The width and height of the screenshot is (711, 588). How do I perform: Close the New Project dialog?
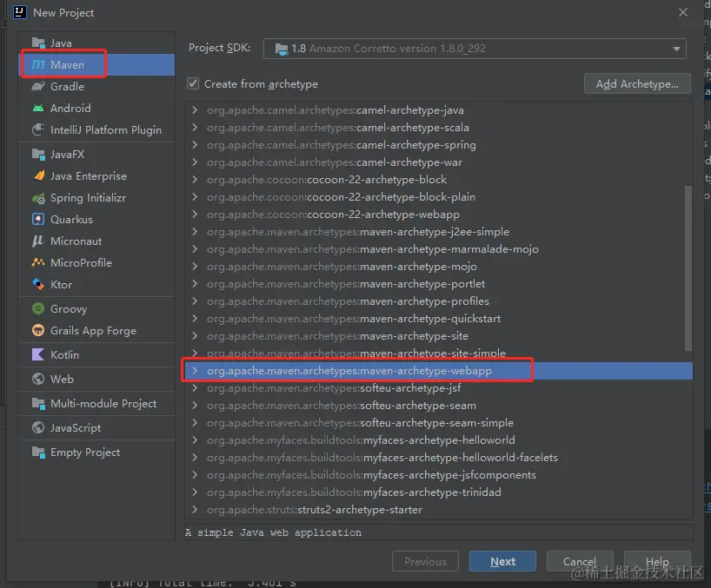pyautogui.click(x=683, y=12)
